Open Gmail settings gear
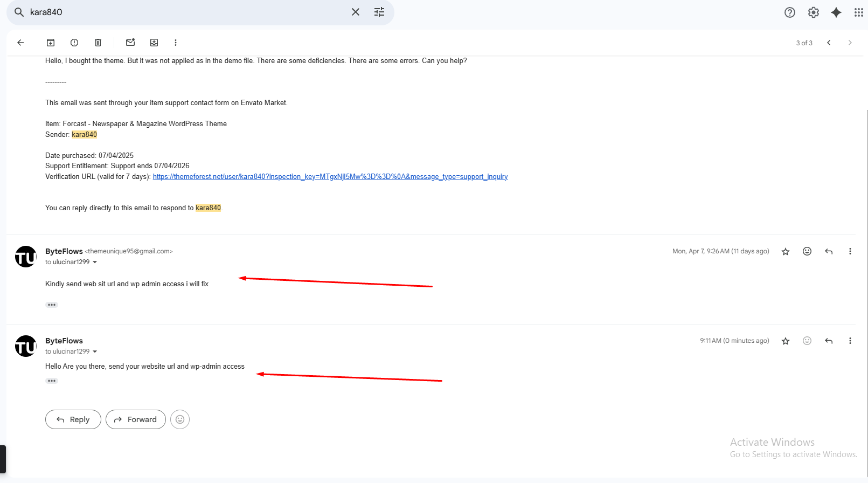Image resolution: width=868 pixels, height=483 pixels. click(x=814, y=12)
